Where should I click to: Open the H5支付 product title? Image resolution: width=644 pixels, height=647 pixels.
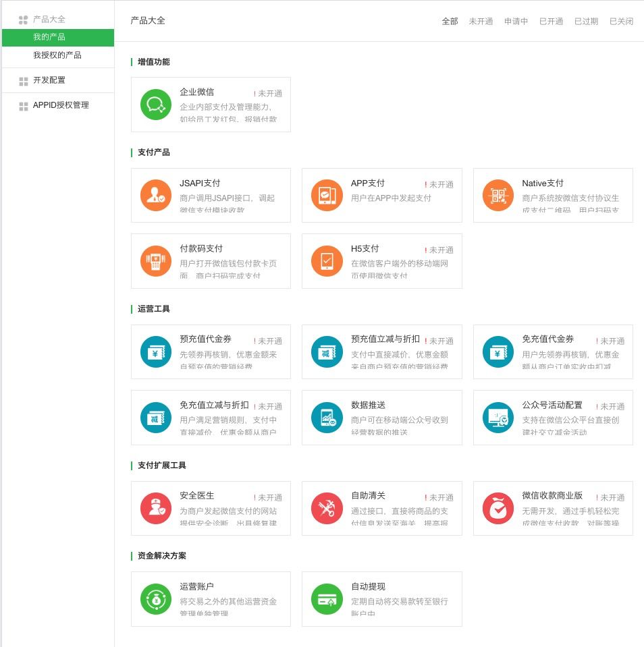click(x=365, y=248)
